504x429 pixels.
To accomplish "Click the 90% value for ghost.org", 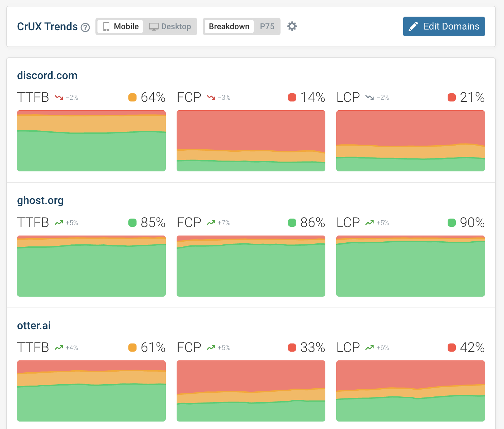I will click(x=472, y=223).
